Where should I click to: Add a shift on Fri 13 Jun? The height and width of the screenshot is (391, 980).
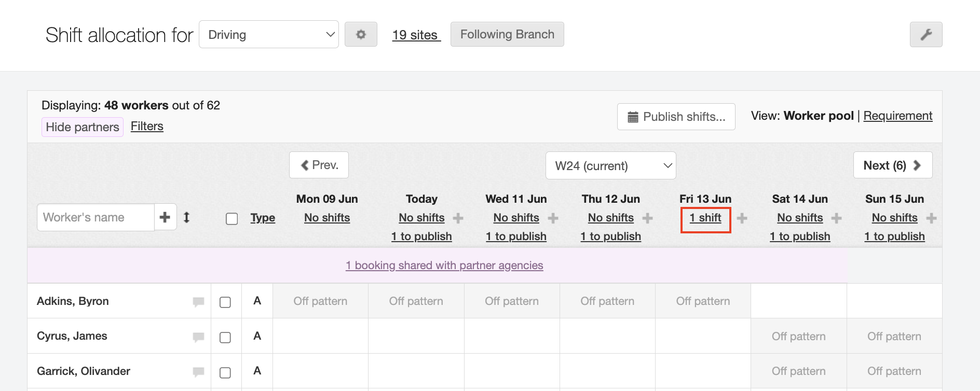(742, 218)
